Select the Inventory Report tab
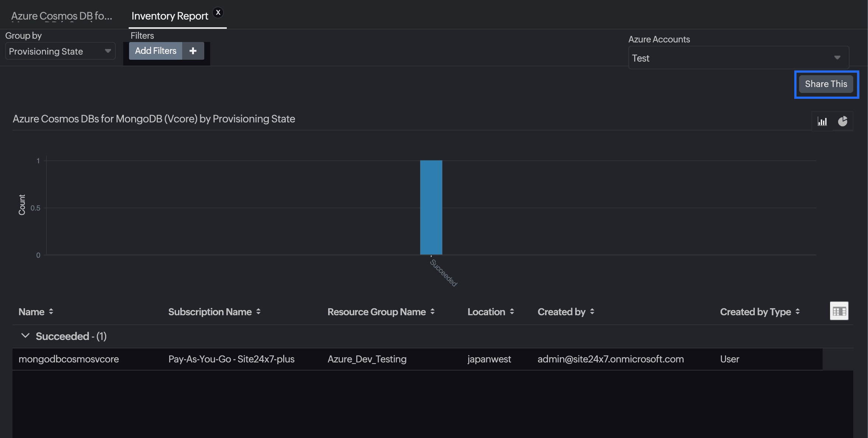This screenshot has width=868, height=438. (170, 15)
